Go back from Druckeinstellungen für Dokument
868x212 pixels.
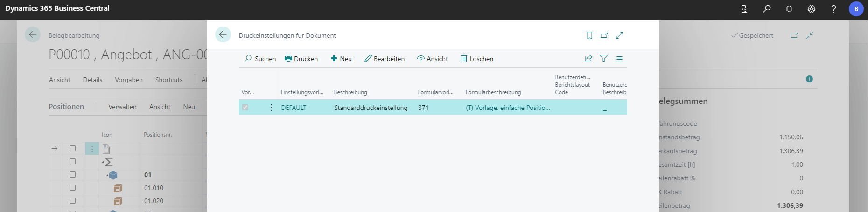[223, 34]
